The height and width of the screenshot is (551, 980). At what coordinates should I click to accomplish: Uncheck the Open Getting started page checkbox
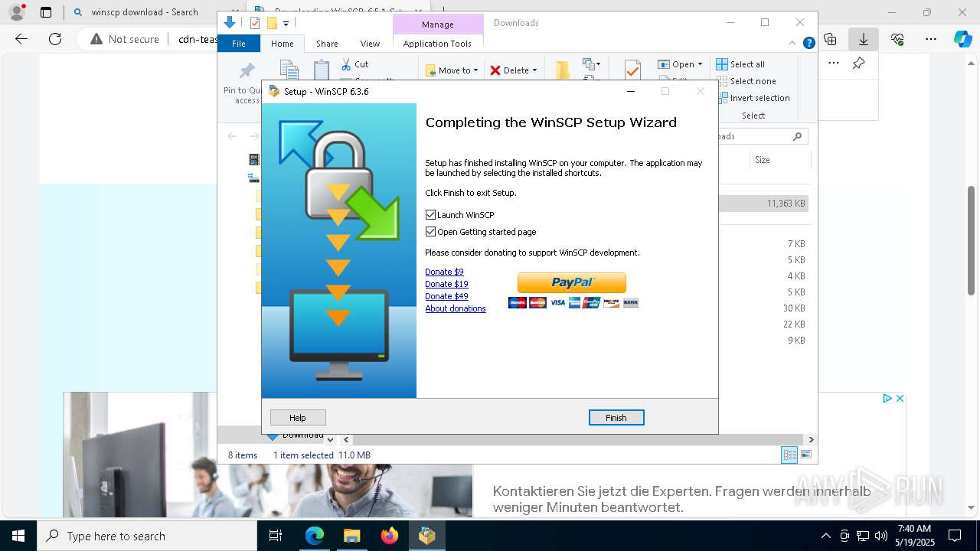[x=430, y=232]
